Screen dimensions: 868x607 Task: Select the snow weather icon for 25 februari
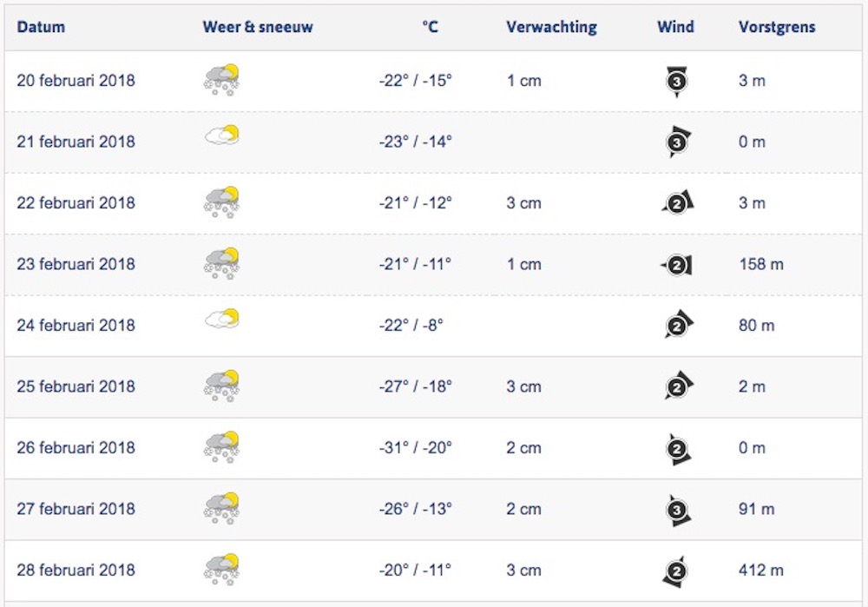tap(221, 386)
